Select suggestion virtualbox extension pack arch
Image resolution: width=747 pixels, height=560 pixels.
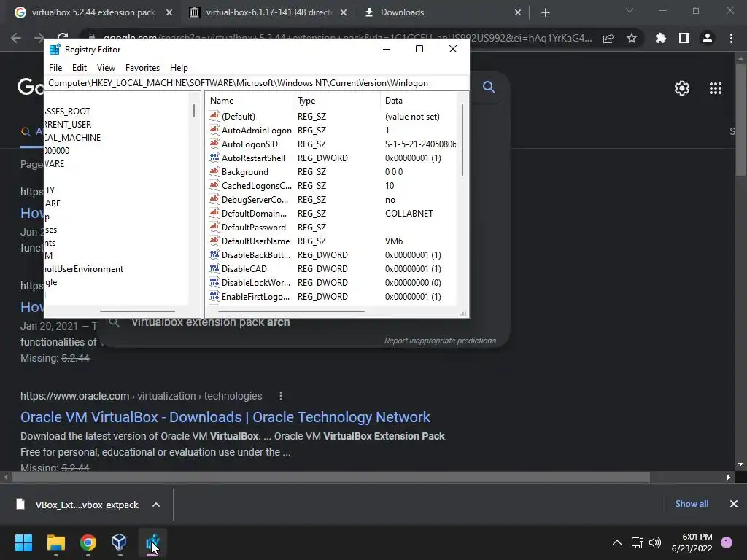[211, 322]
